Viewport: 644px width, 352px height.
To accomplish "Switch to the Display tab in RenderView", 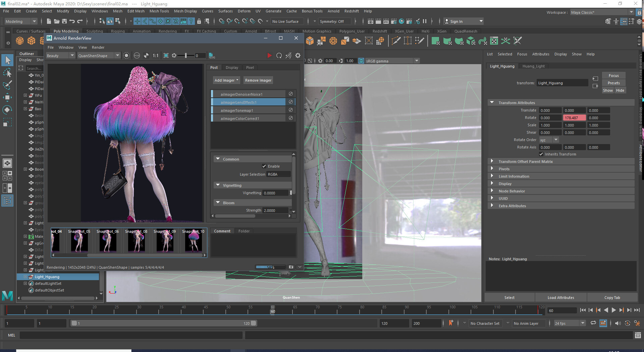I will [232, 68].
